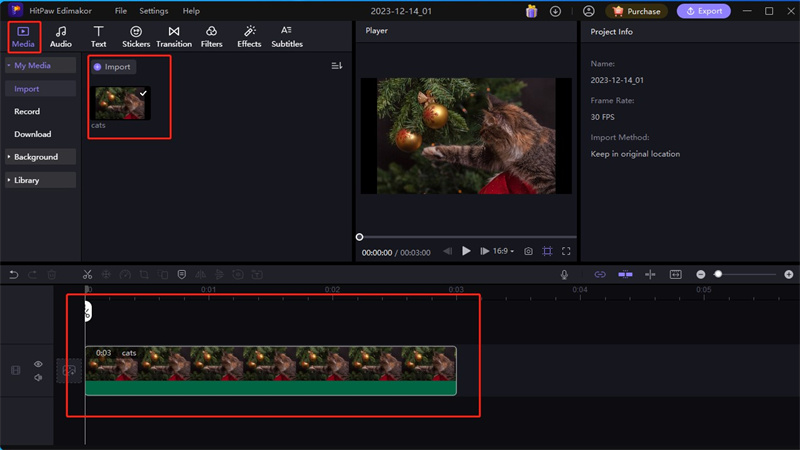Hide the video track with eye icon

[x=39, y=364]
